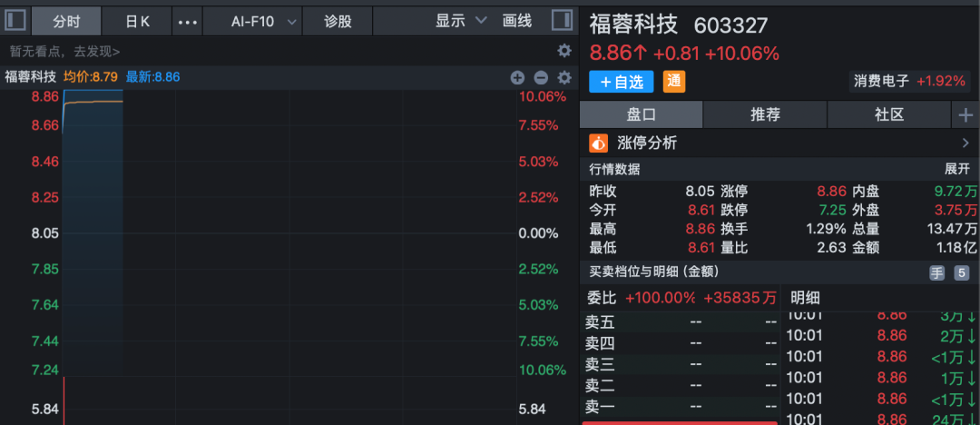Click the 量比 value 2.63
This screenshot has width=980, height=425.
pyautogui.click(x=831, y=247)
